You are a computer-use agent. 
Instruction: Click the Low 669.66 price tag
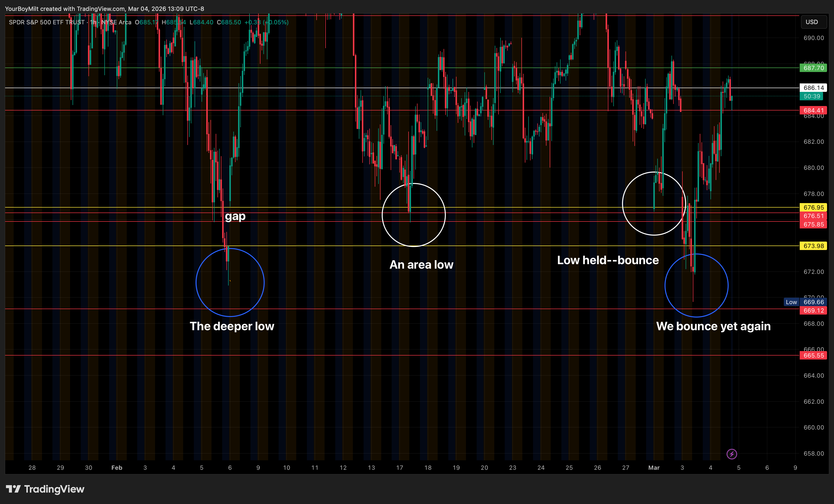click(806, 302)
